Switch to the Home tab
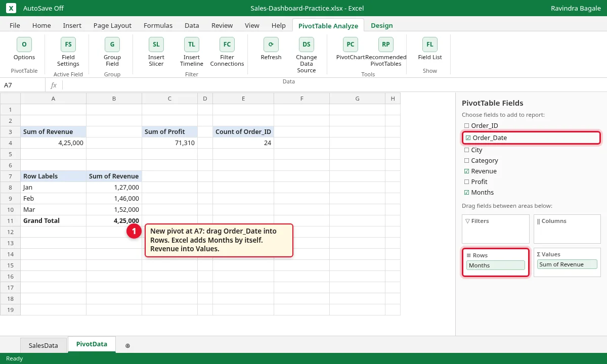 pos(41,25)
